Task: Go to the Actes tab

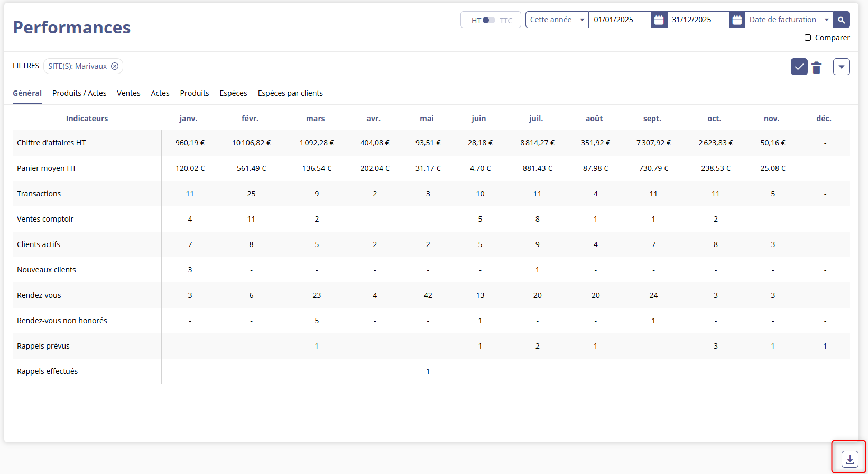Action: [x=160, y=93]
